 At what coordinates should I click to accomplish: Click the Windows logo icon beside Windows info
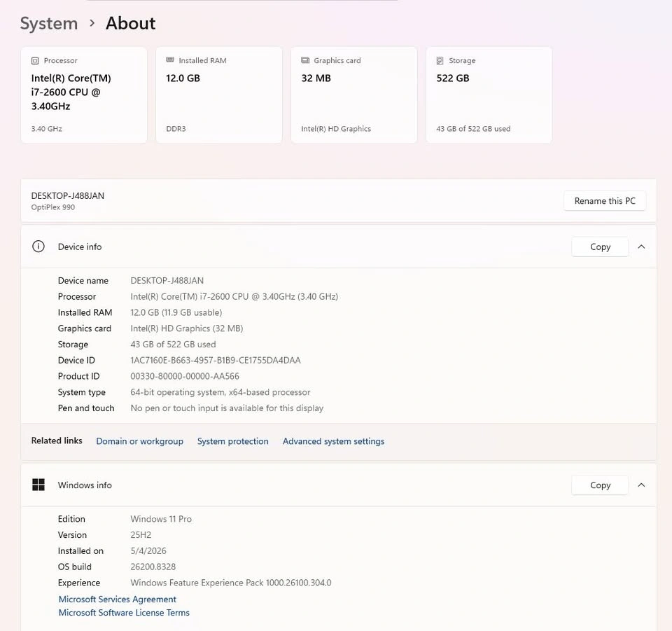pos(38,485)
